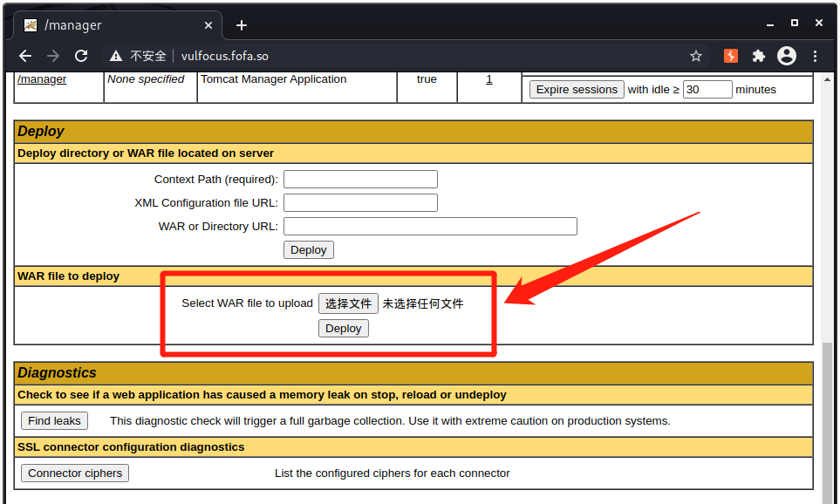Click the Tomcat favicon on the tab
Screen dimensions: 840x504
click(x=31, y=24)
